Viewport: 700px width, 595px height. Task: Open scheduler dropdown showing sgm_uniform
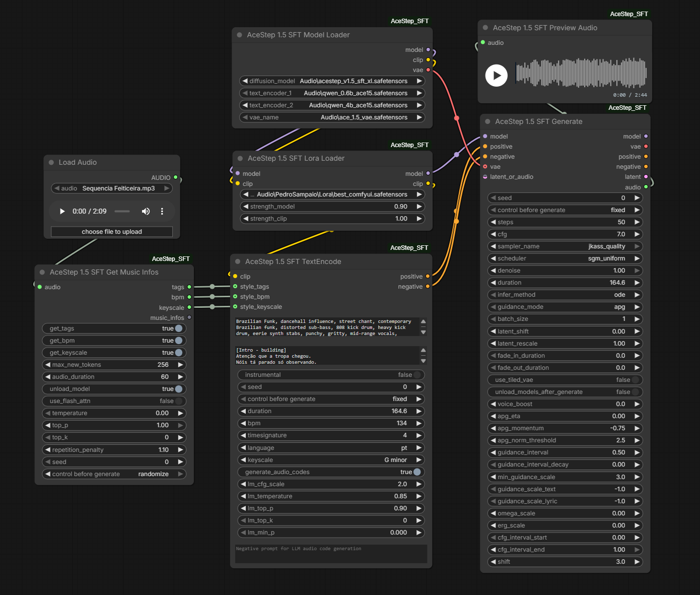tap(565, 258)
